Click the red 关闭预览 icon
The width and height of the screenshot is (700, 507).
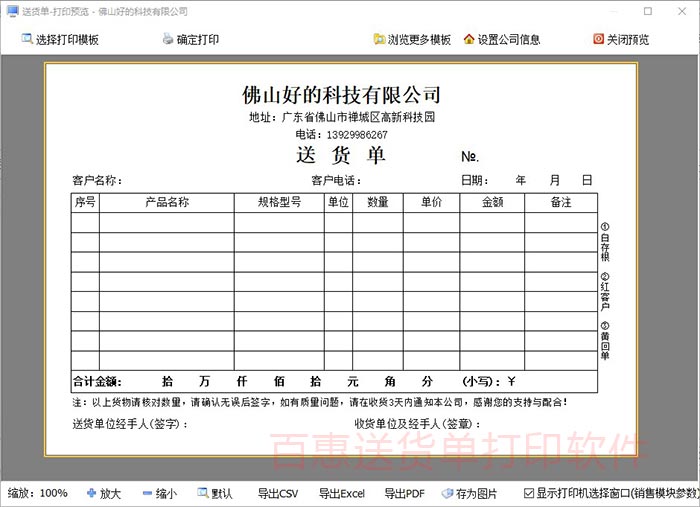(598, 40)
